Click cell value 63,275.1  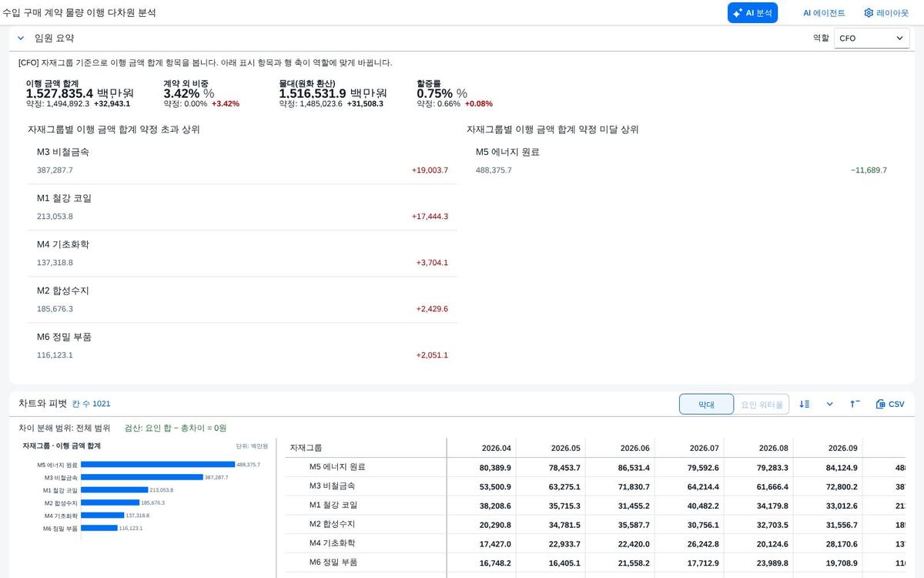[564, 487]
